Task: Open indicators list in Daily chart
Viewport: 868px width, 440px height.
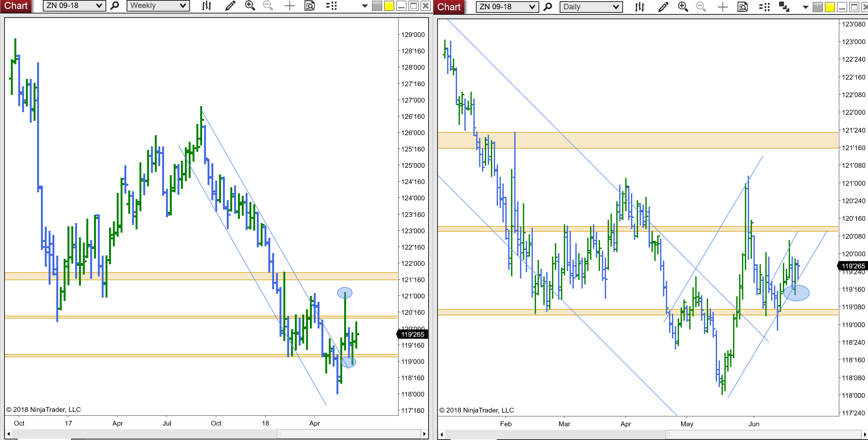Action: pyautogui.click(x=765, y=7)
